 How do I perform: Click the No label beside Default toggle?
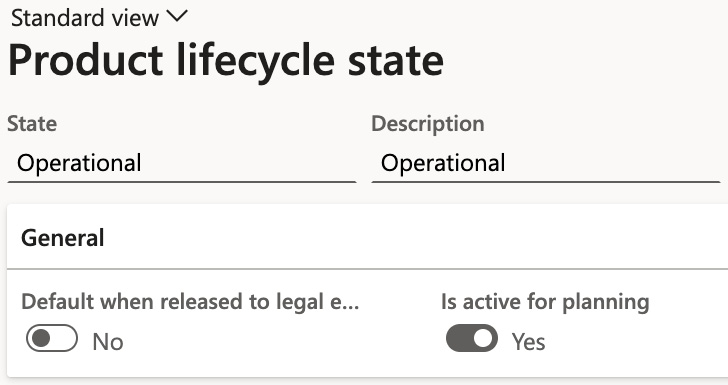click(x=108, y=342)
